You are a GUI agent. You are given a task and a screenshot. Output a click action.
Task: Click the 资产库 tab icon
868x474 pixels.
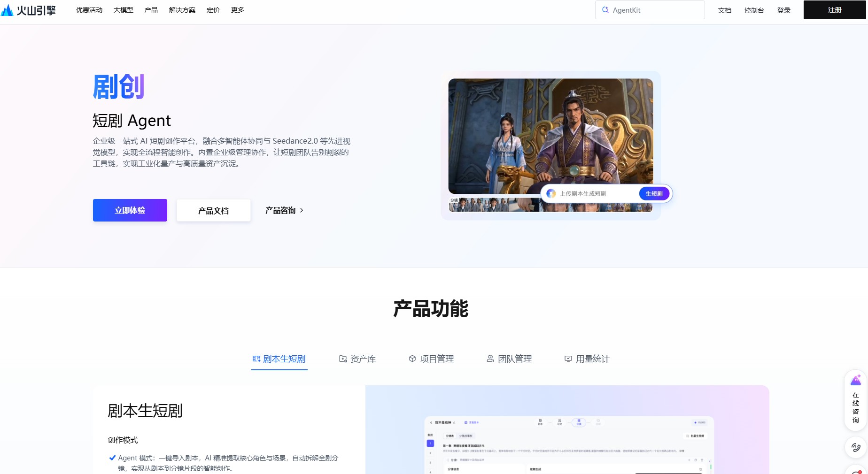pos(343,359)
